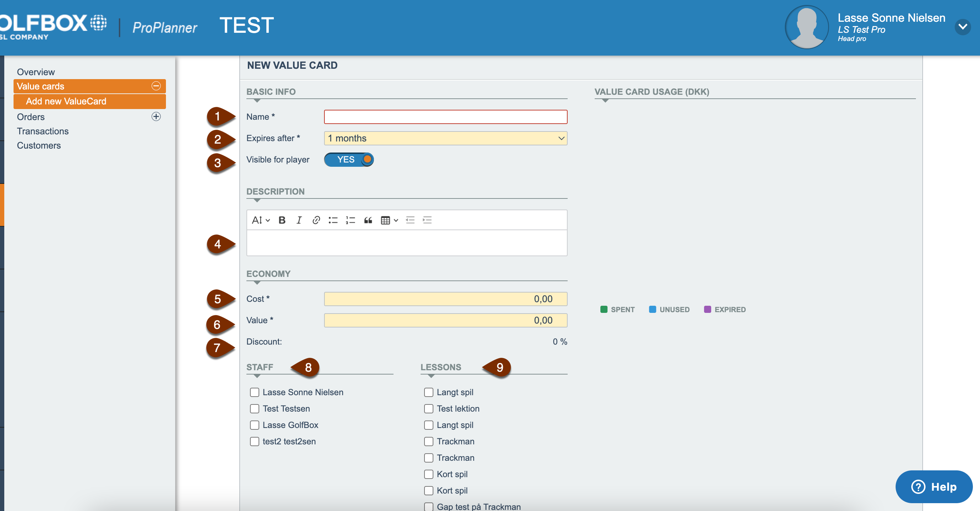Screen dimensions: 980x511
Task: Collapse the Value cards menu section
Action: click(156, 86)
